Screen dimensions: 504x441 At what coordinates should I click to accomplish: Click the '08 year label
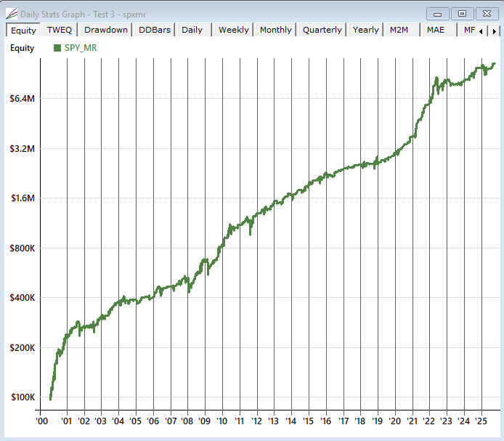pyautogui.click(x=187, y=421)
